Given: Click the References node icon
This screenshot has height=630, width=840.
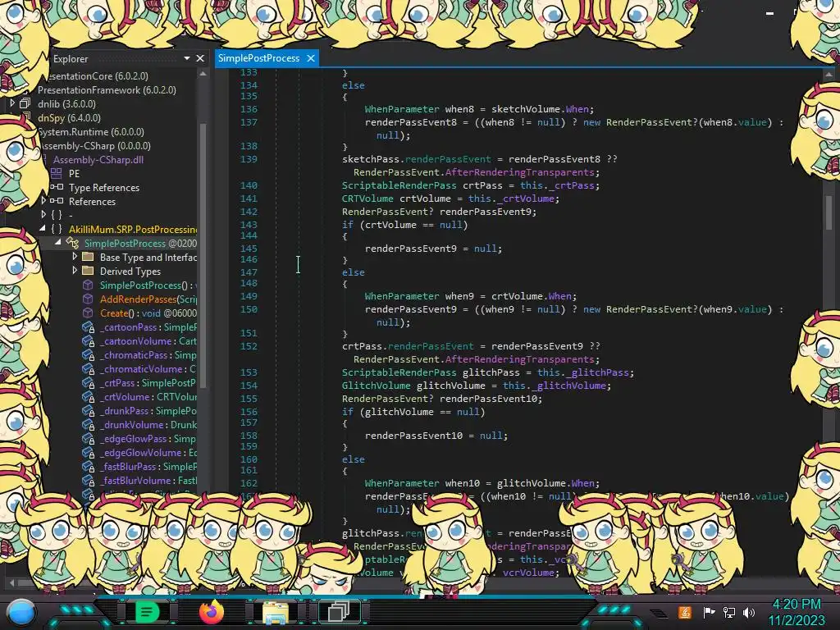Looking at the screenshot, I should click(57, 201).
